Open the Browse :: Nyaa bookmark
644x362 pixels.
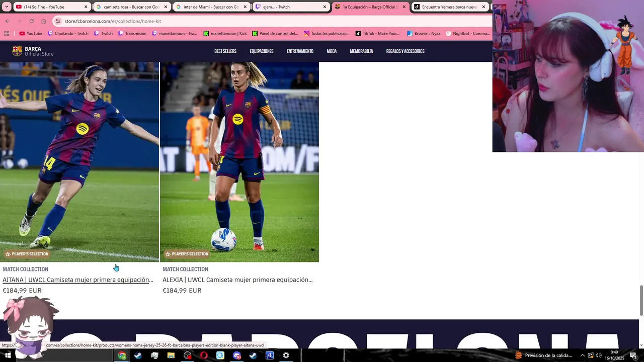(x=424, y=34)
